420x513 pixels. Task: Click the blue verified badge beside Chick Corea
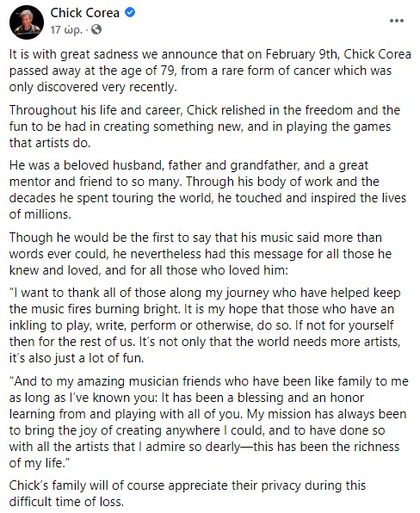coord(130,12)
